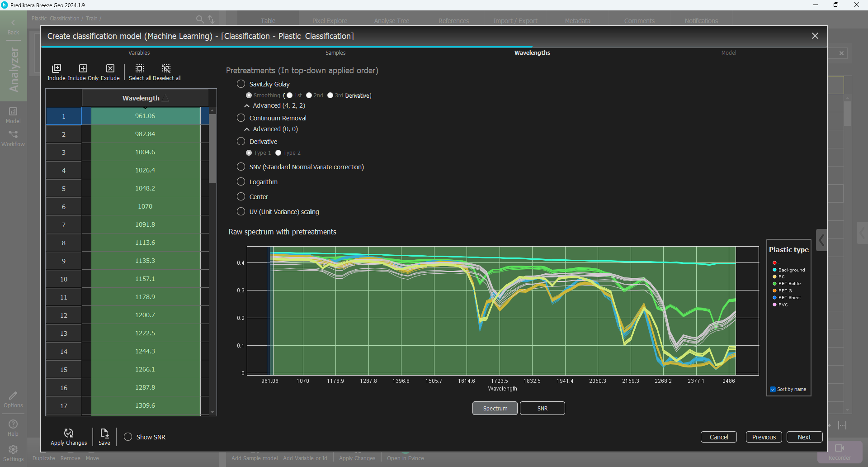Save wavelength settings with Save icon

click(104, 434)
